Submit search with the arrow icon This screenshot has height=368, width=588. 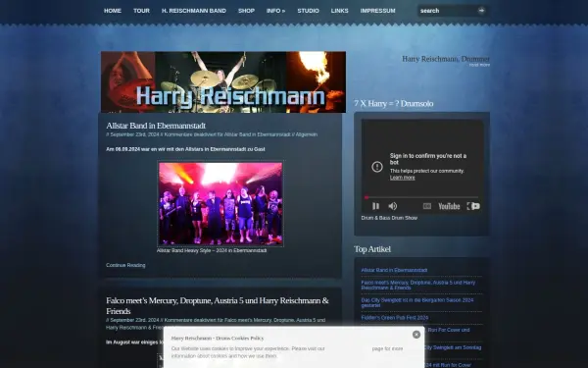481,11
